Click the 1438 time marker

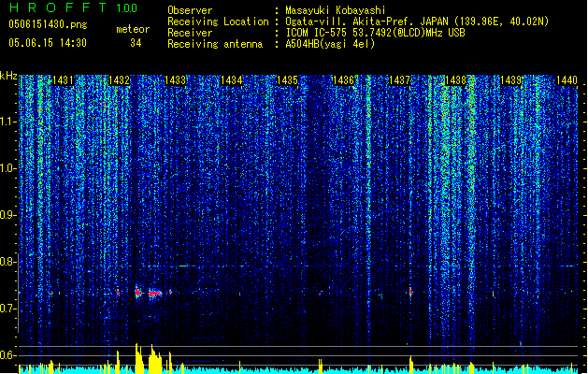coord(455,80)
